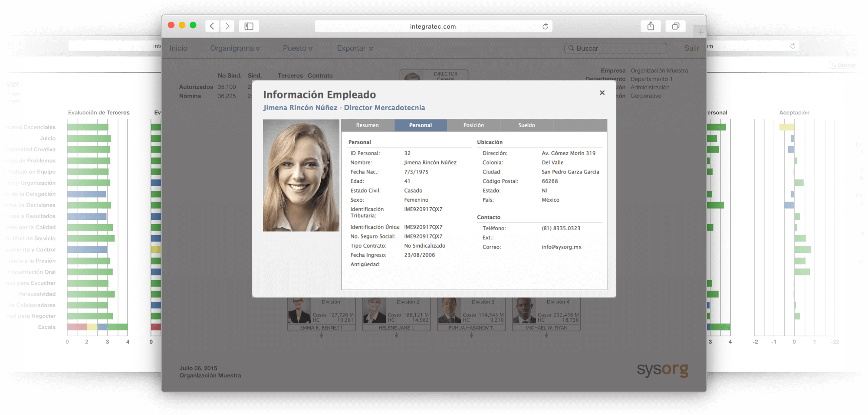Click the phone number (81) 8335.0323
This screenshot has width=868, height=415.
point(561,229)
